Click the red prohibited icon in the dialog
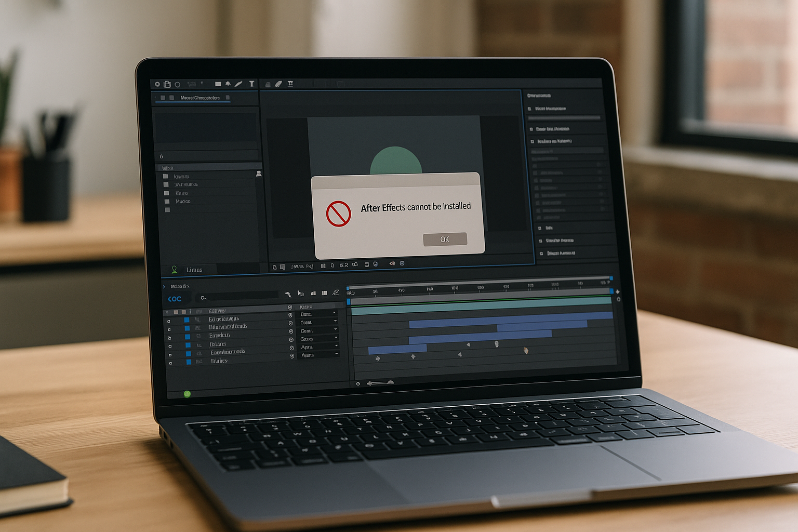 [338, 214]
